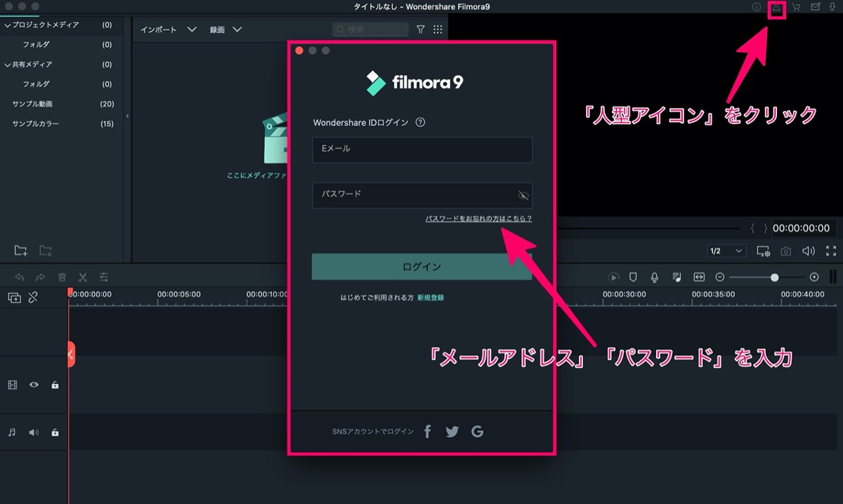Click the add track icon
The image size is (843, 504).
click(x=14, y=298)
